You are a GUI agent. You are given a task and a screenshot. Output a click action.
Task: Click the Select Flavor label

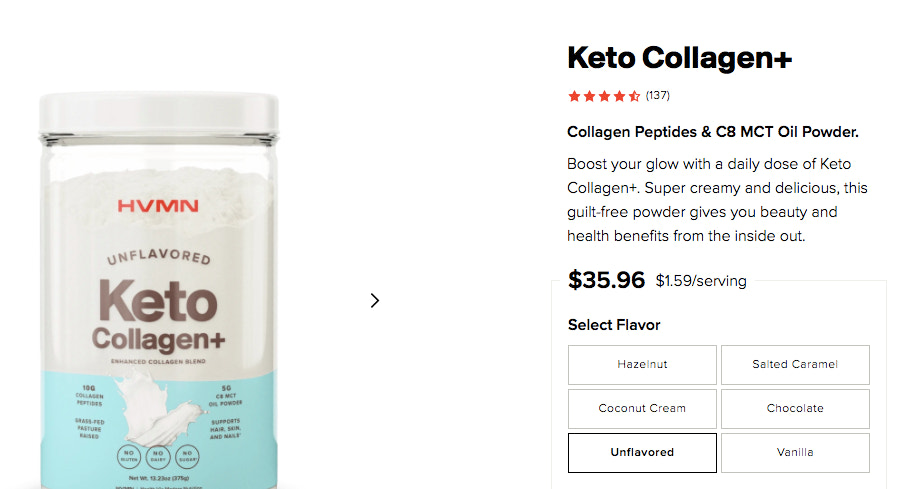(614, 325)
